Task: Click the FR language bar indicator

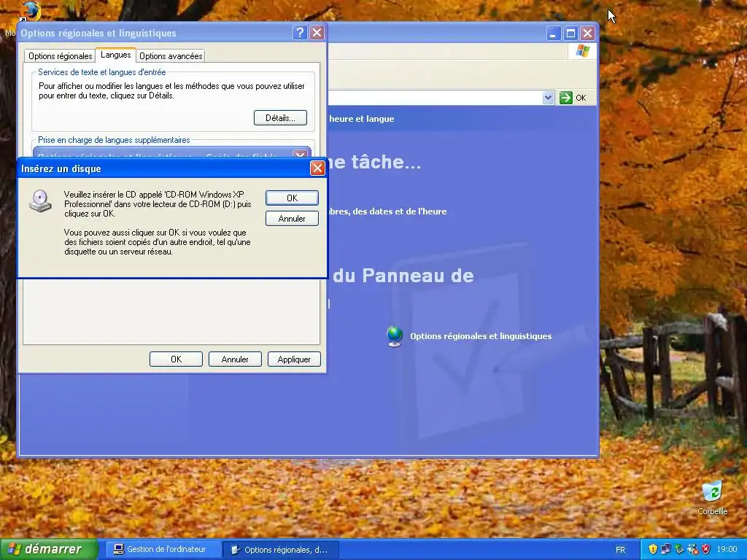Action: coord(620,550)
